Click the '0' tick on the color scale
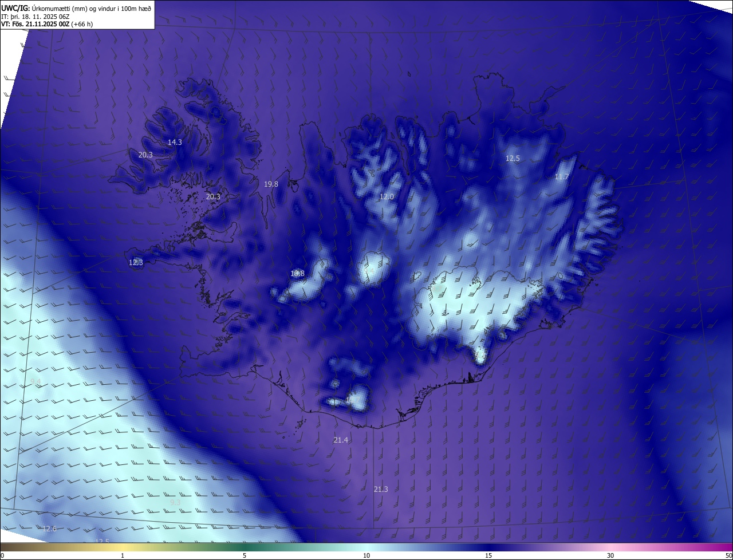The width and height of the screenshot is (733, 560). click(x=2, y=555)
